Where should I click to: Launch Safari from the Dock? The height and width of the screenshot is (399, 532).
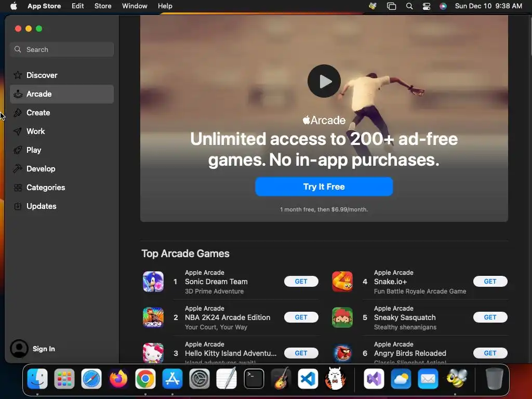point(91,378)
